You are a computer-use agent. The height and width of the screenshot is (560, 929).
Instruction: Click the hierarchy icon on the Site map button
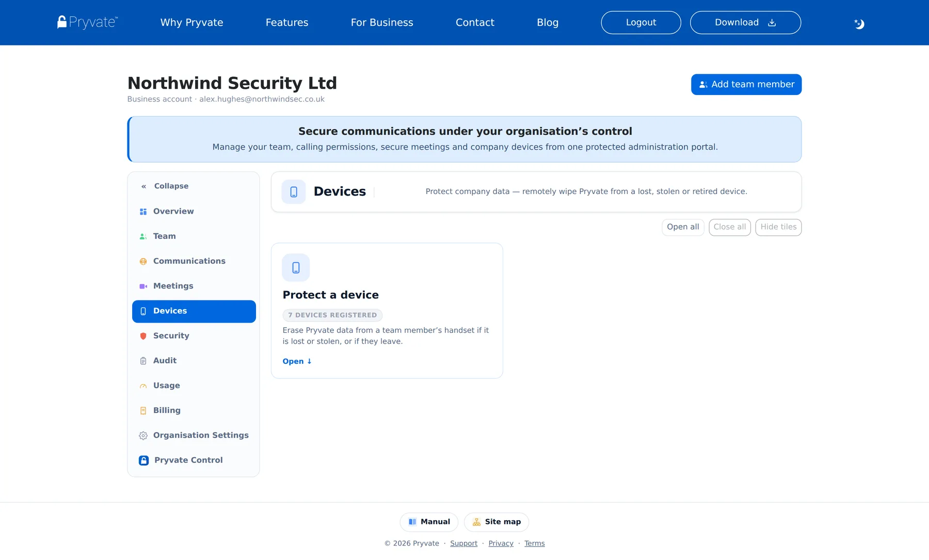(x=477, y=522)
